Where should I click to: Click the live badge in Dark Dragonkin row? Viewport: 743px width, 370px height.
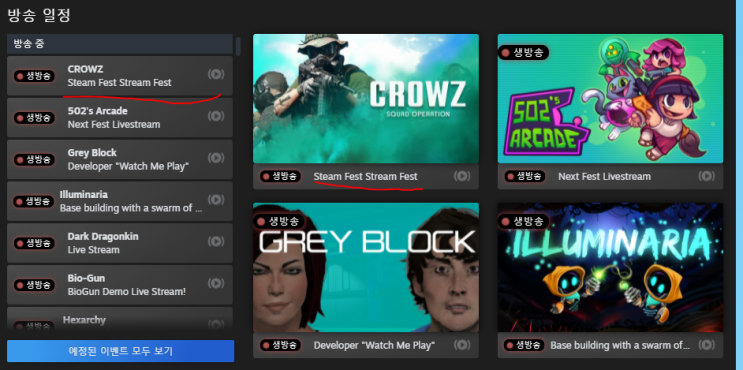[34, 243]
